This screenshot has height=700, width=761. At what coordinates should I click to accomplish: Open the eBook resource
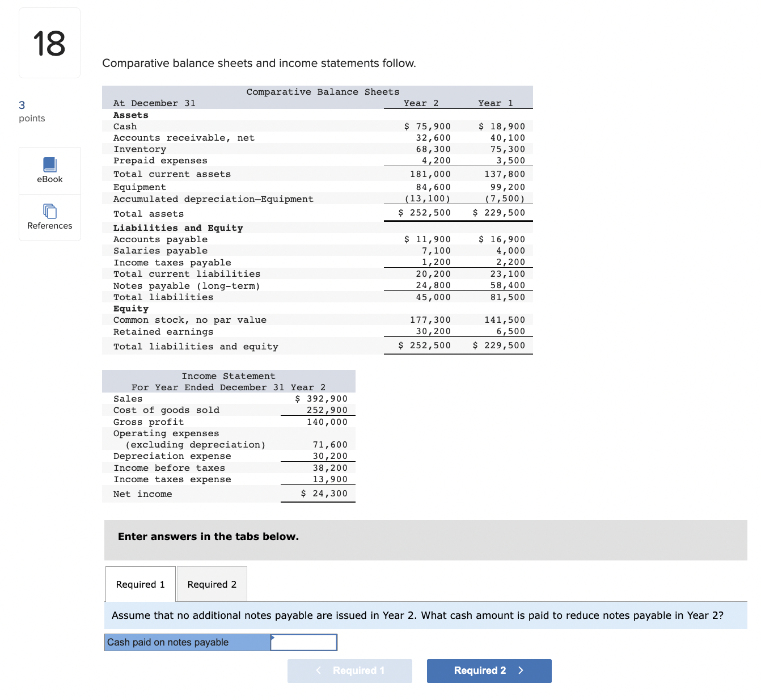pos(49,171)
